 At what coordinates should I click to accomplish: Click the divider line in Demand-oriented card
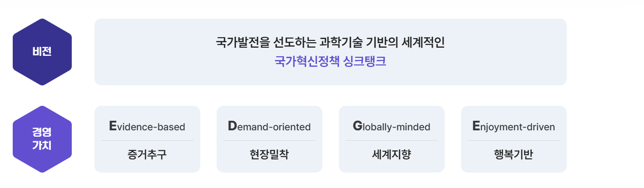(269, 141)
